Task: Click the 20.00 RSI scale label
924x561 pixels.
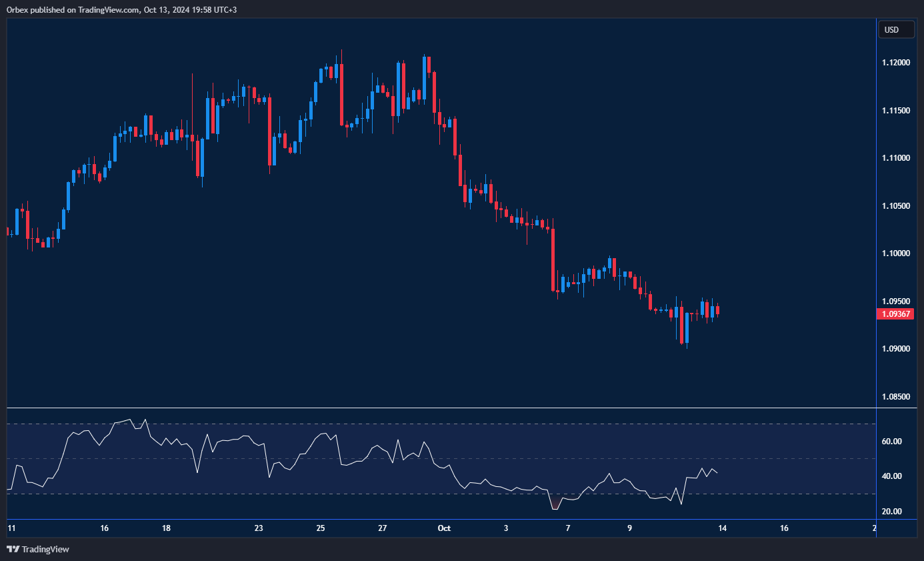Action: pos(891,512)
